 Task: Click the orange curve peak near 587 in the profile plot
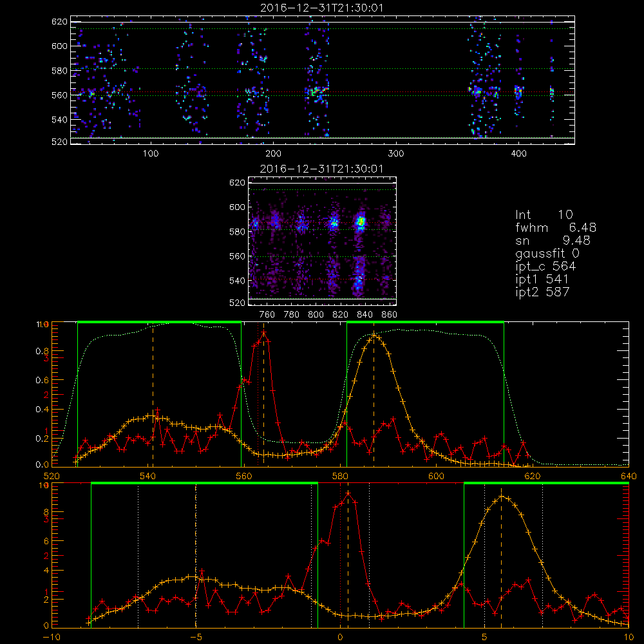click(374, 335)
